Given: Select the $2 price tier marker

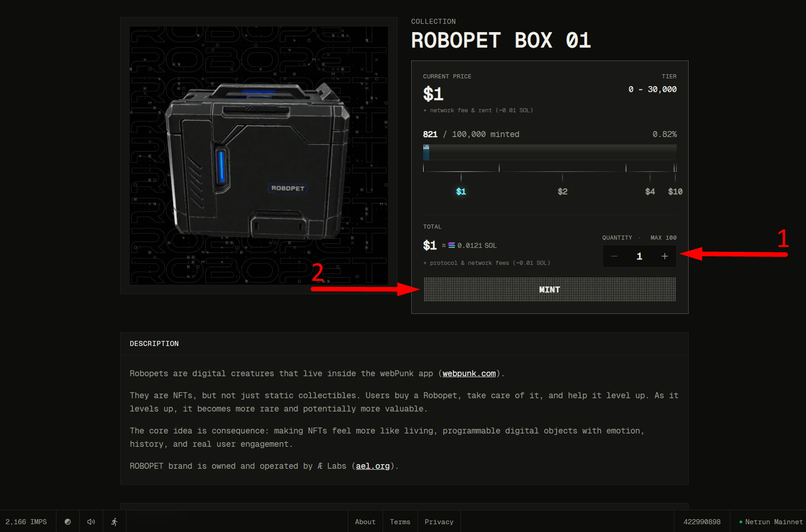Looking at the screenshot, I should 563,192.
